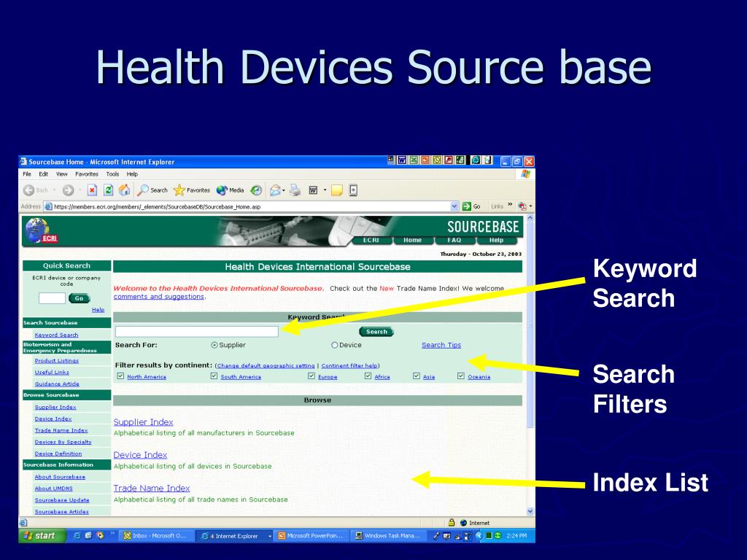The height and width of the screenshot is (560, 747).
Task: Click the Go button beside address bar
Action: [471, 206]
